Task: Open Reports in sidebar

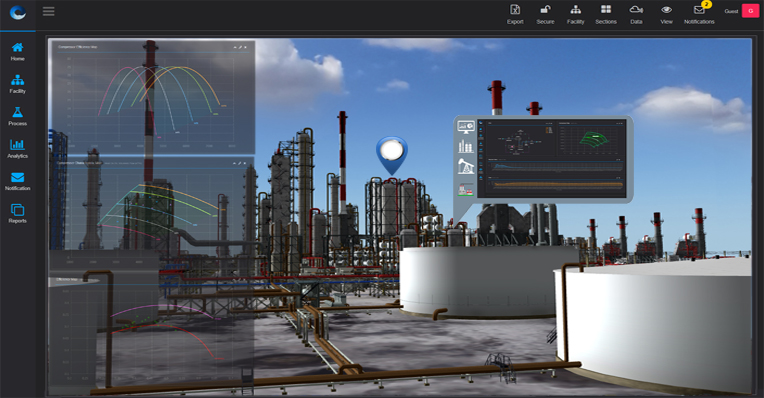Action: coord(18,214)
